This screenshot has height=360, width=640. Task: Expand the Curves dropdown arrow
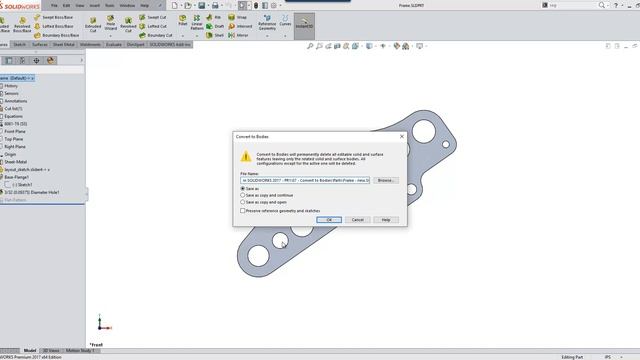coord(285,36)
